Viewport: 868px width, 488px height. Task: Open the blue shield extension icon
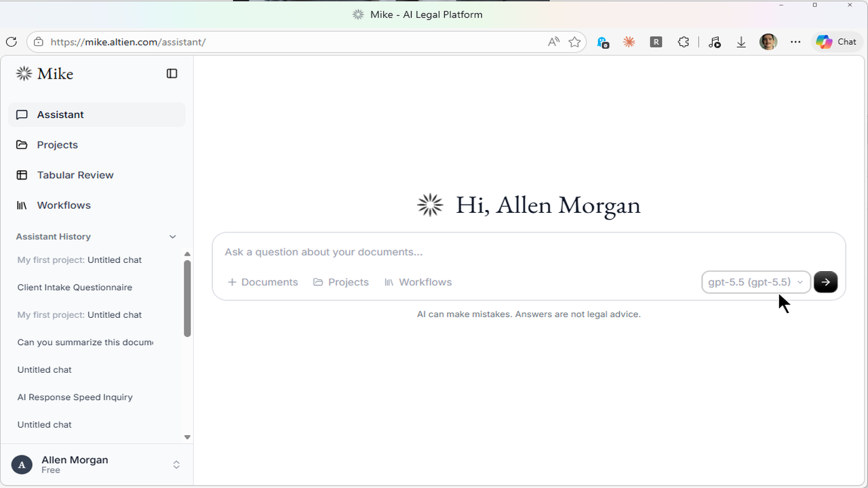coord(603,42)
